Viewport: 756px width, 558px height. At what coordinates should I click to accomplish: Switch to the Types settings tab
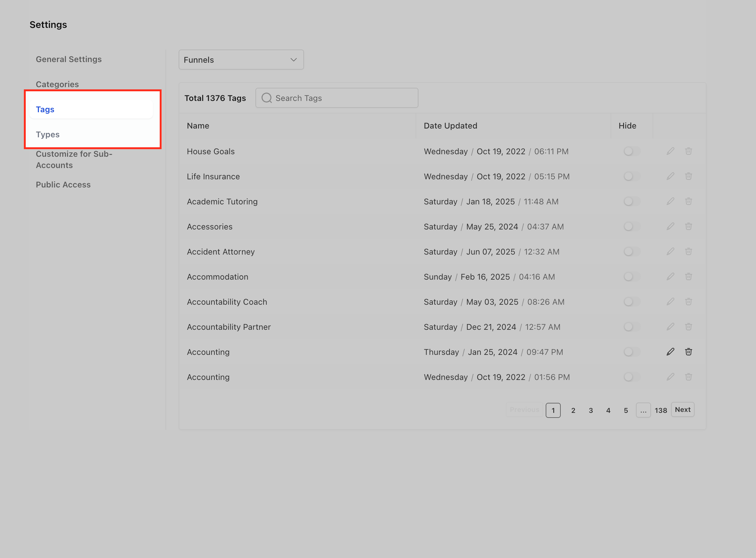click(x=48, y=134)
